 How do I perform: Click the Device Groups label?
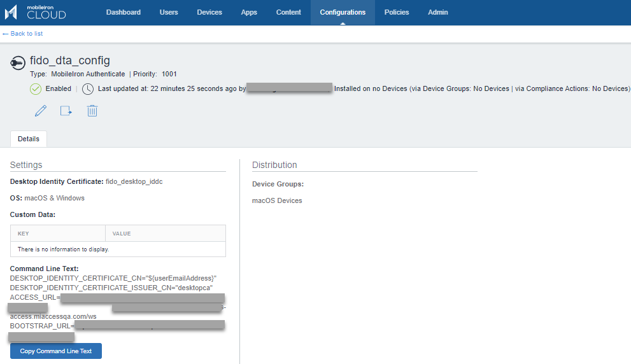coord(278,184)
